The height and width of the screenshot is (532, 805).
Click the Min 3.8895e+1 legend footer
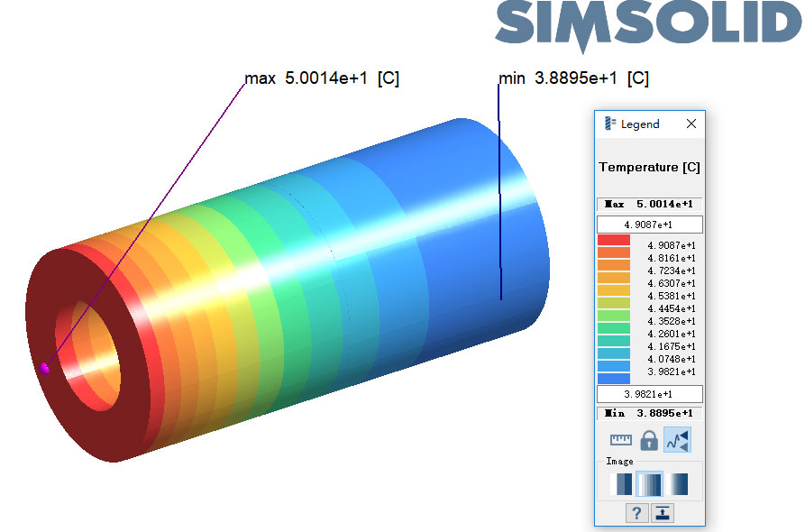649,413
